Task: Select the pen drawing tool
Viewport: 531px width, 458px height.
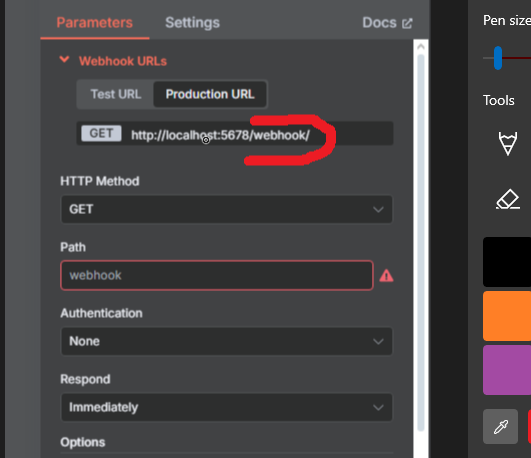Action: pos(508,144)
